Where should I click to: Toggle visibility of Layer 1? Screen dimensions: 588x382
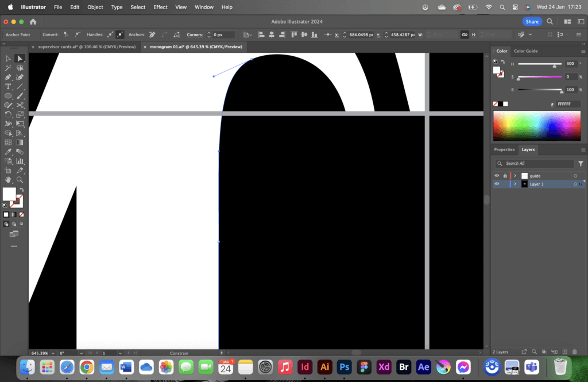coord(496,184)
